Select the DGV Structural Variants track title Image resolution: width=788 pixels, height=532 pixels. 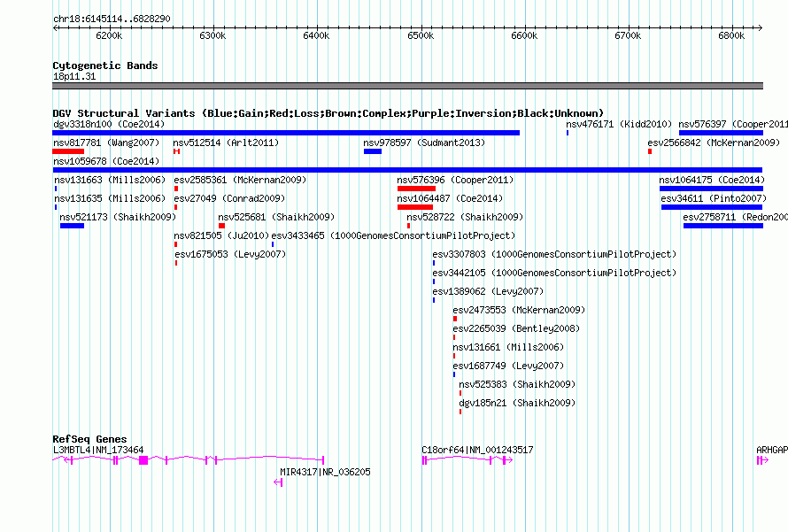coord(328,113)
